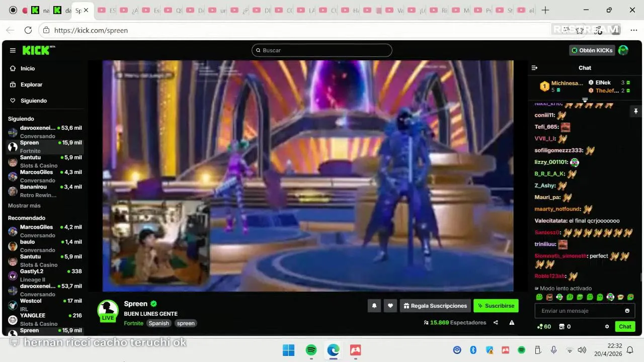Viewport: 644px width, 362px height.
Task: Click the chat scrollbar thumb
Action: click(x=641, y=278)
